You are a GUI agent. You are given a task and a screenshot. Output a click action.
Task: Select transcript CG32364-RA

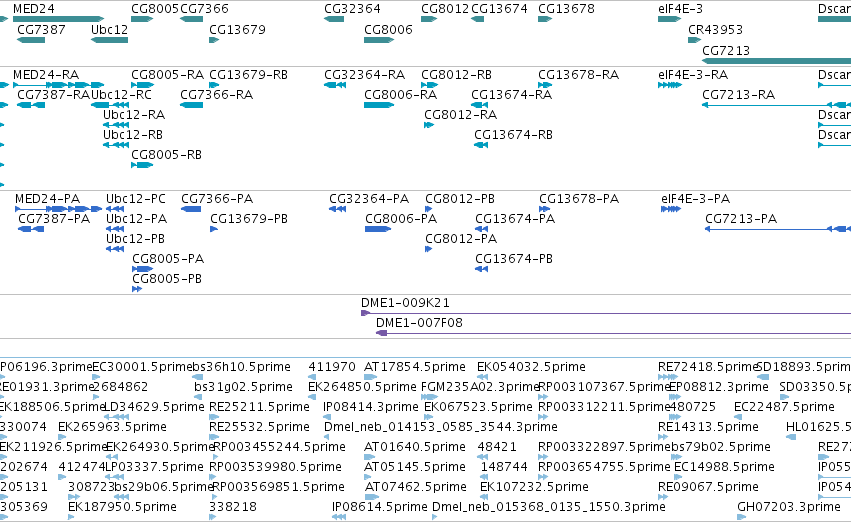tap(365, 74)
